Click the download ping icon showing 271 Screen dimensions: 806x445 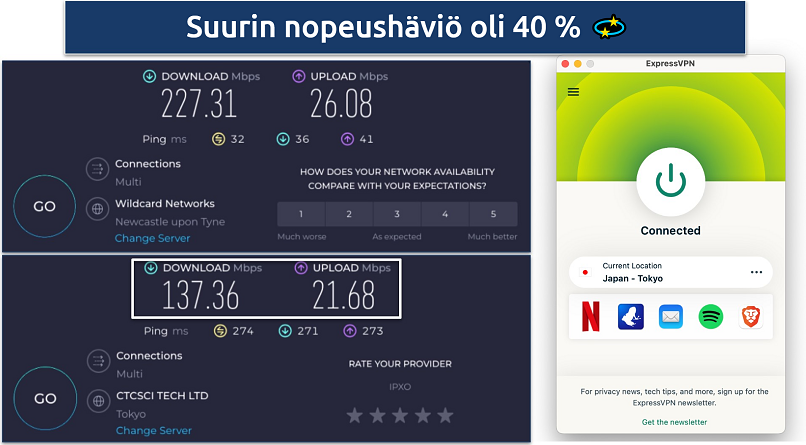(285, 331)
